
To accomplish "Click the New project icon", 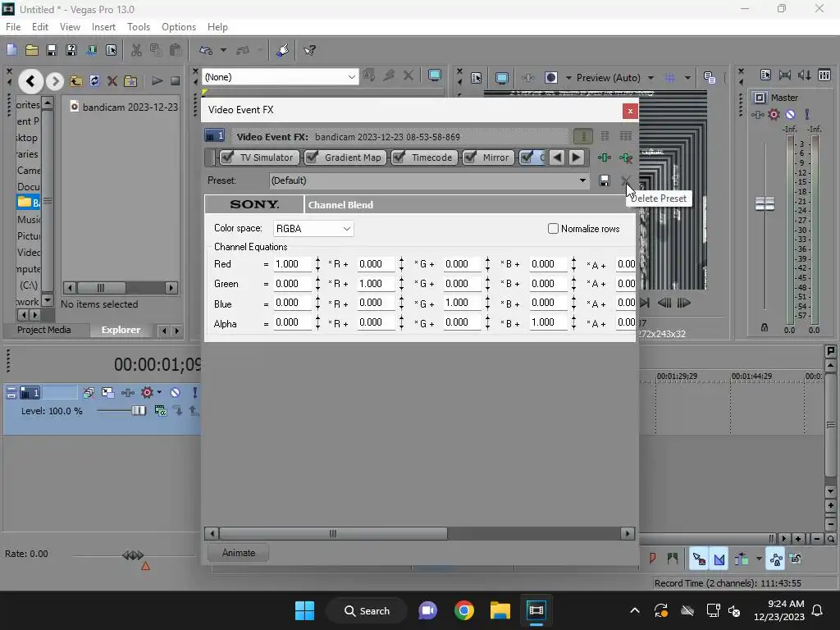I will (11, 50).
